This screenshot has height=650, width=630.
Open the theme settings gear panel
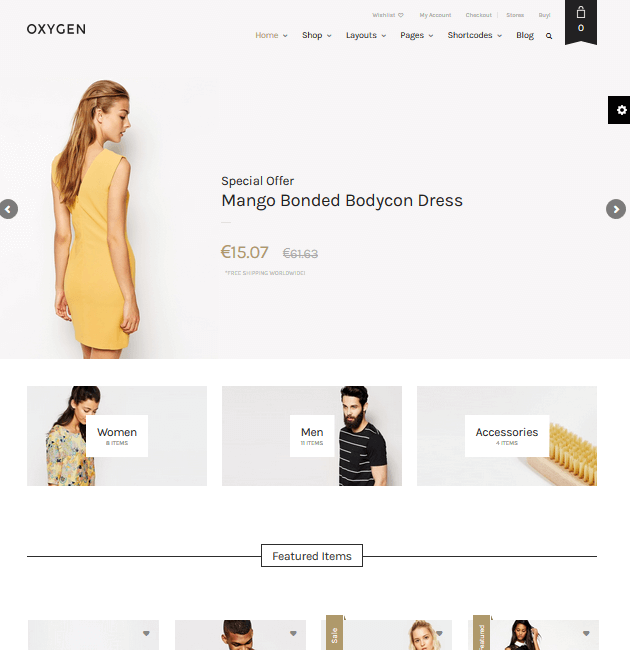(x=620, y=110)
